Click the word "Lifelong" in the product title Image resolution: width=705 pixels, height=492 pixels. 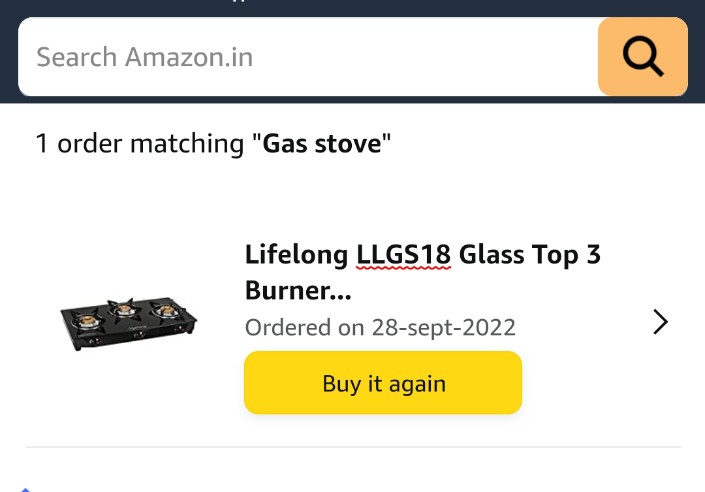click(x=297, y=255)
